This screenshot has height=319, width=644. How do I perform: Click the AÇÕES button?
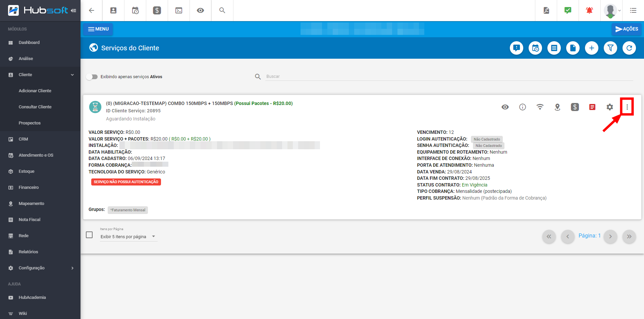[x=626, y=29]
